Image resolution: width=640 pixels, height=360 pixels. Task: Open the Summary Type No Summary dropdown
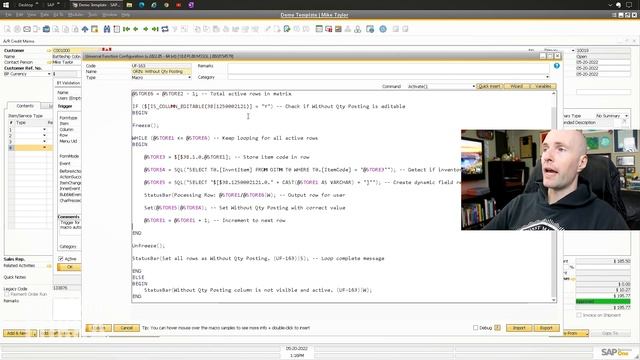point(626,116)
